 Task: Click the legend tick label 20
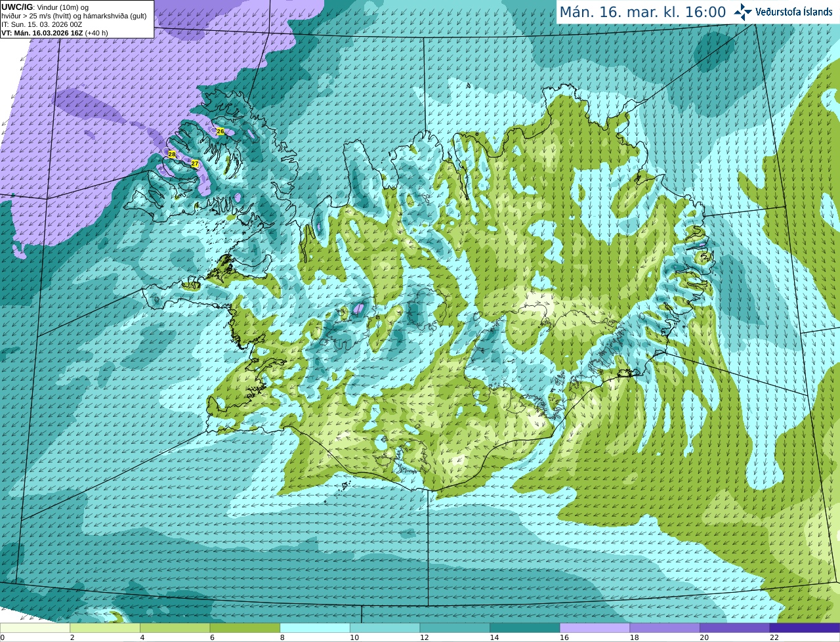[x=704, y=637]
